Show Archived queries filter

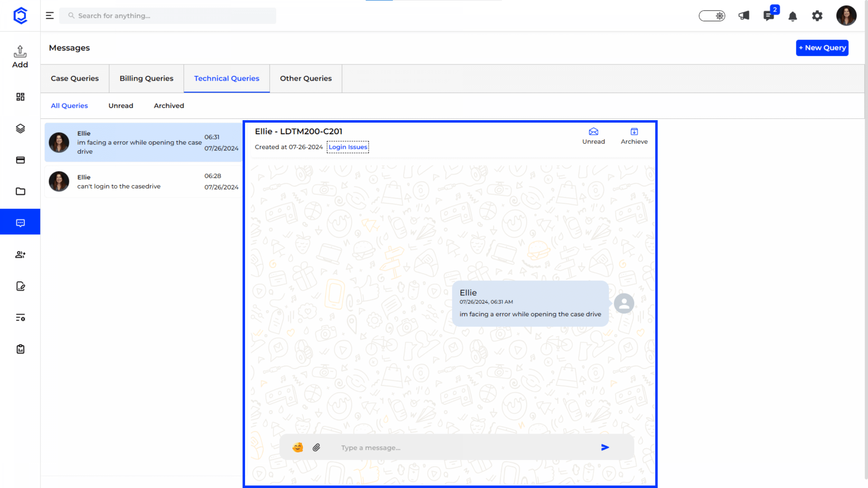tap(169, 106)
